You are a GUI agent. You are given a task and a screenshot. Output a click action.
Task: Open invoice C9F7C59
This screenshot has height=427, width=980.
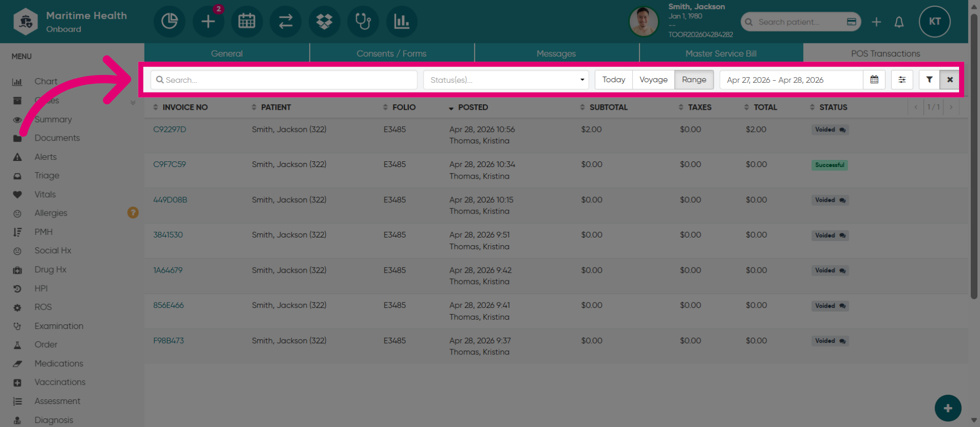point(169,164)
